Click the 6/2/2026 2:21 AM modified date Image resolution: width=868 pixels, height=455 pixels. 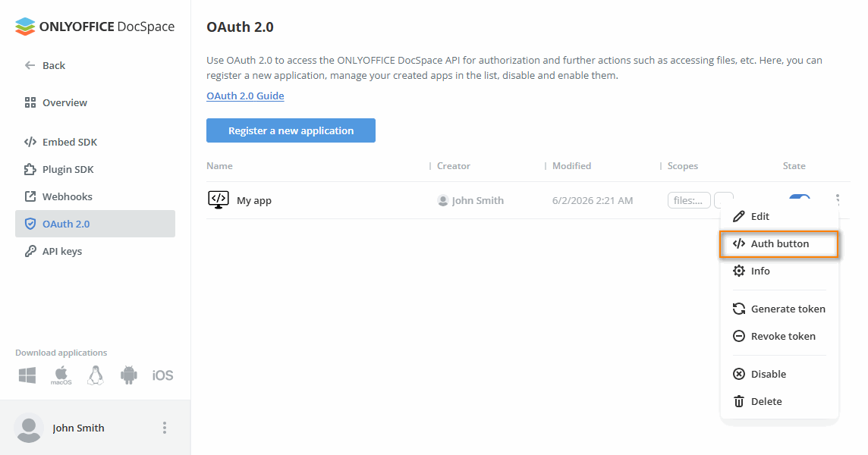[593, 200]
